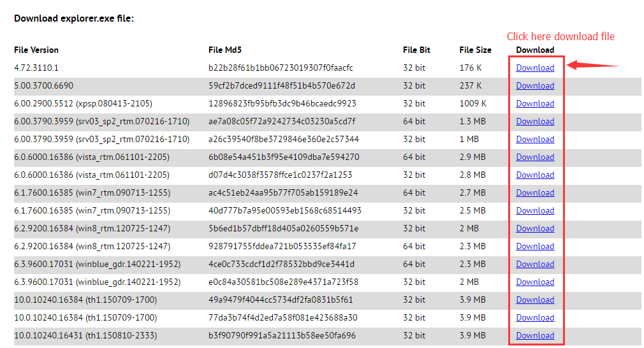644x348 pixels.
Task: Click the red arrow pointing at Download
Action: tap(592, 64)
